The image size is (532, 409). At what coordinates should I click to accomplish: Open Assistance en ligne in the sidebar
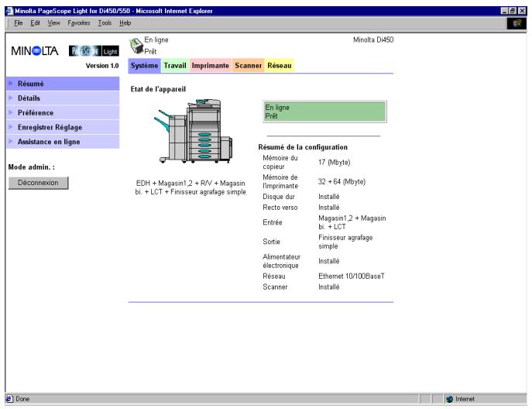[x=63, y=142]
